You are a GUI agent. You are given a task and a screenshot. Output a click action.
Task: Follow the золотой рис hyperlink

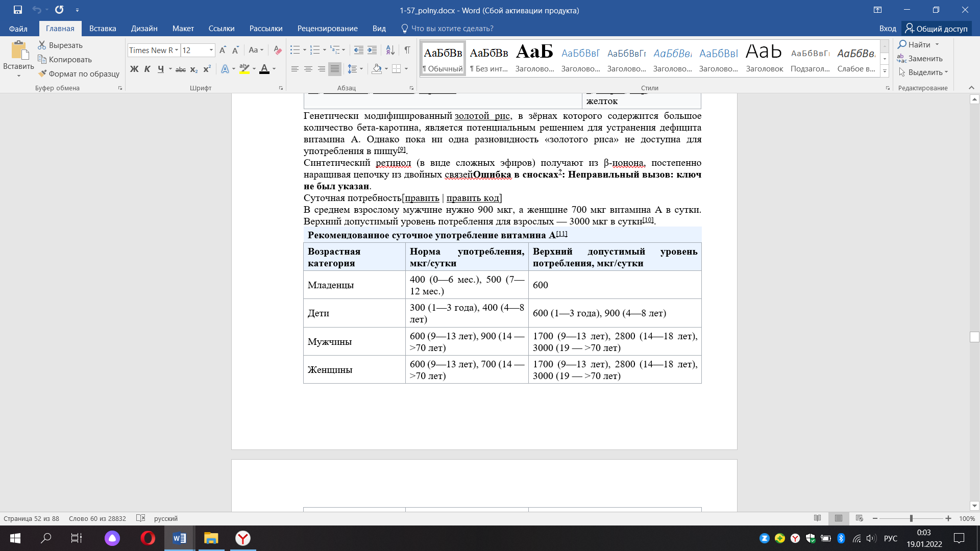pyautogui.click(x=482, y=116)
